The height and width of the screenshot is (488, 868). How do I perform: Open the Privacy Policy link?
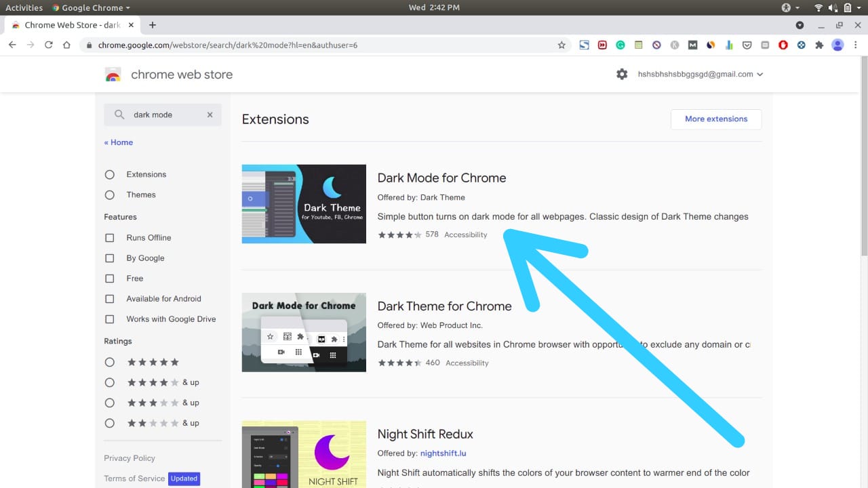(x=130, y=458)
